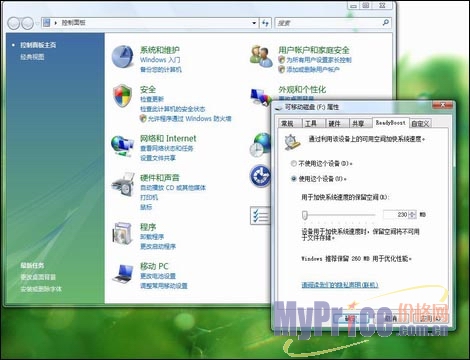Click the 移动 PC laptop icon

pyautogui.click(x=123, y=273)
